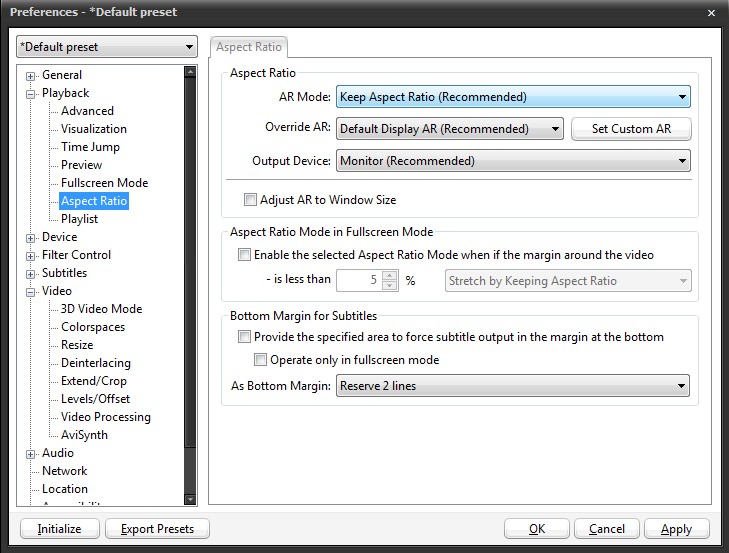Expand the General tree node
This screenshot has height=553, width=729.
[x=31, y=76]
